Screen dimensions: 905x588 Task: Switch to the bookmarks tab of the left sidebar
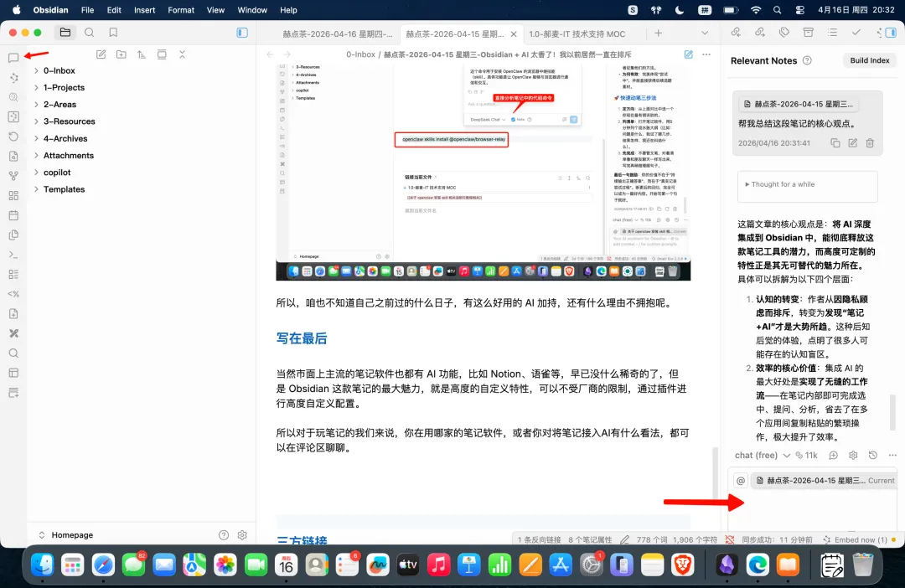pos(113,33)
